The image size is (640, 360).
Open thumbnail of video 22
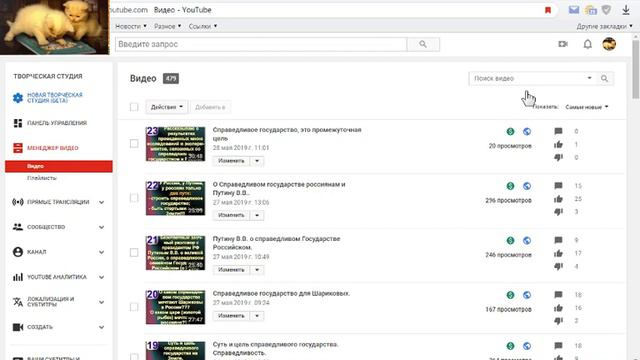(x=176, y=198)
